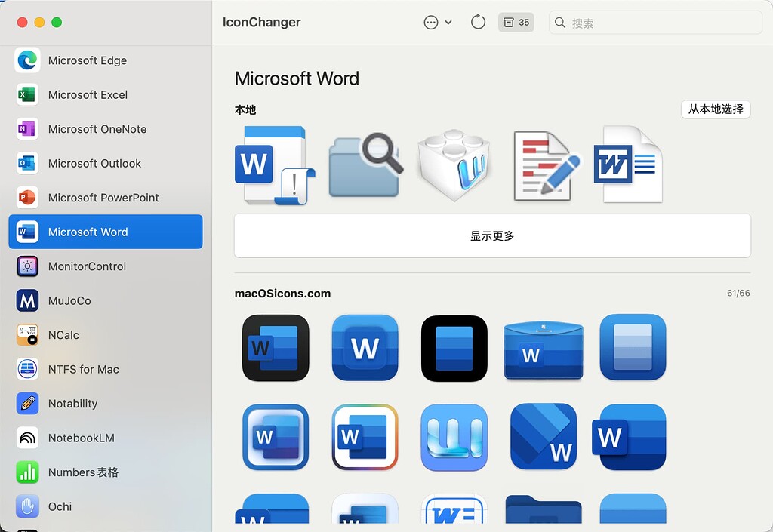Choose the blue-outlined Word icon
This screenshot has width=773, height=532.
(276, 438)
